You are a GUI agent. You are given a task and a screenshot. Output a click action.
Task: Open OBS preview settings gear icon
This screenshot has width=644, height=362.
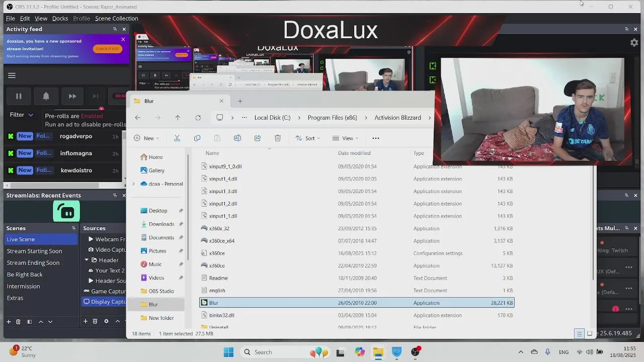pos(634,43)
